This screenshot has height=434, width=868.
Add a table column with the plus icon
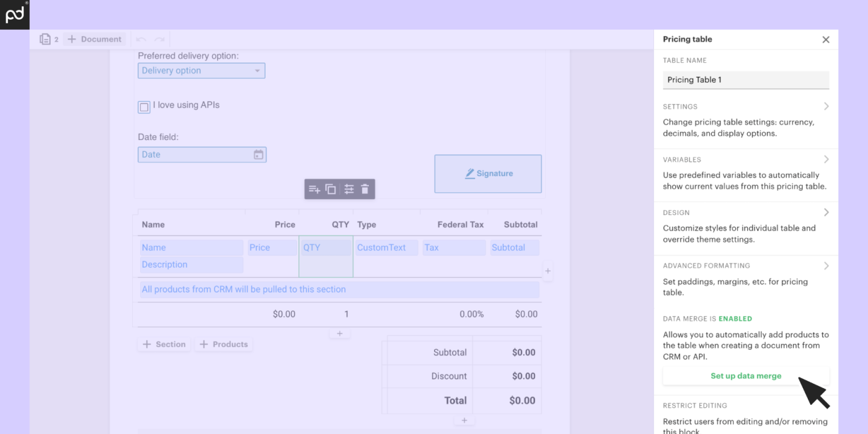pyautogui.click(x=547, y=271)
